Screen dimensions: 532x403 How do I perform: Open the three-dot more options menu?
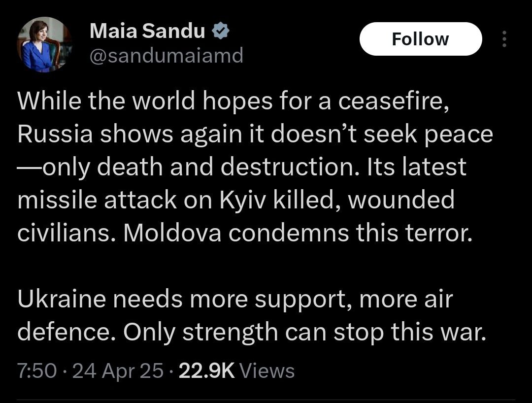coord(504,40)
